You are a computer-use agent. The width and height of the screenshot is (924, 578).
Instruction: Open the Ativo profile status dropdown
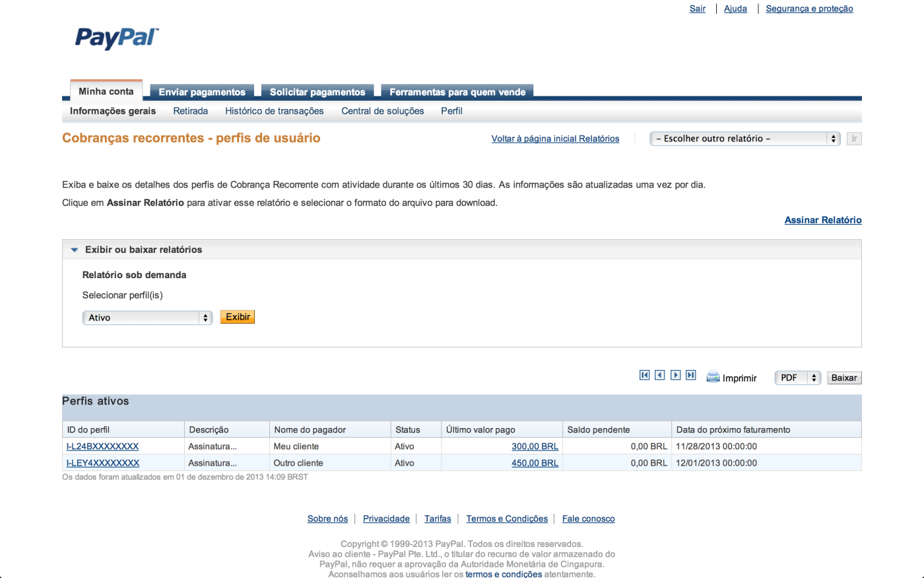[x=147, y=318]
